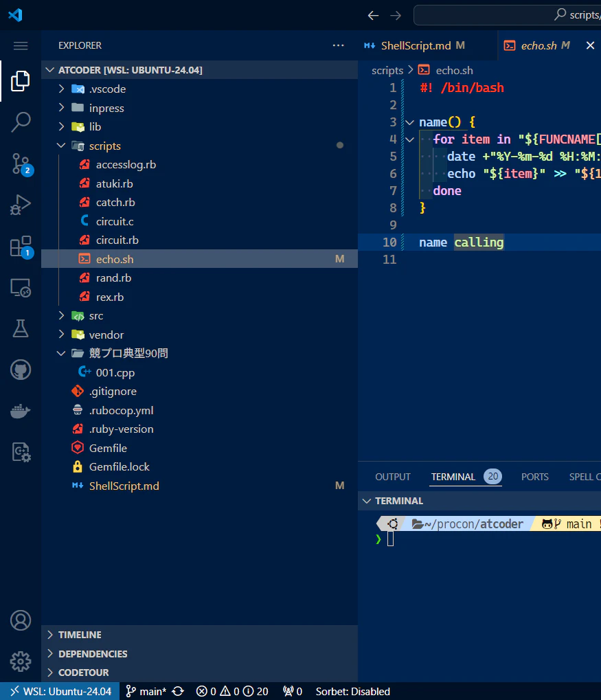Click the ports forwarded status icon
This screenshot has height=700, width=601.
coord(293,692)
